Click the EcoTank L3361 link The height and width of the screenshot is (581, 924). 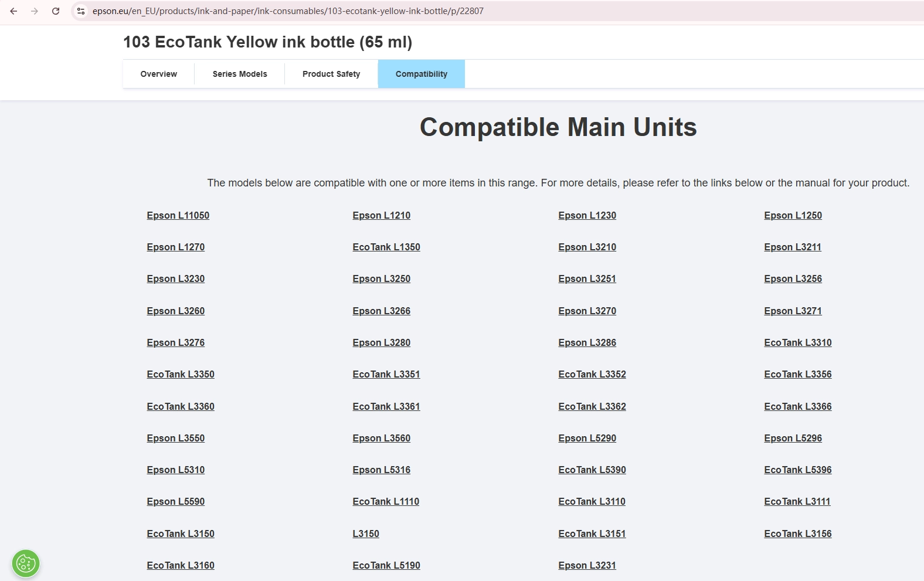[386, 406]
